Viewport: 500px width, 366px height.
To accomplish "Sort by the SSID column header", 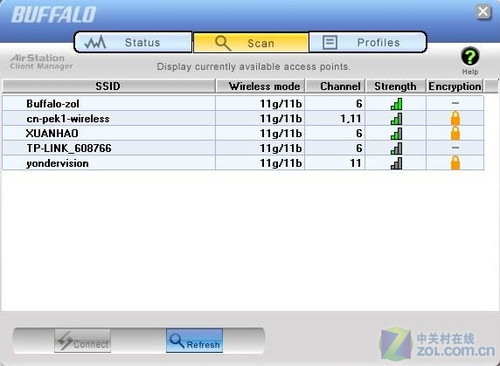I will click(x=109, y=86).
